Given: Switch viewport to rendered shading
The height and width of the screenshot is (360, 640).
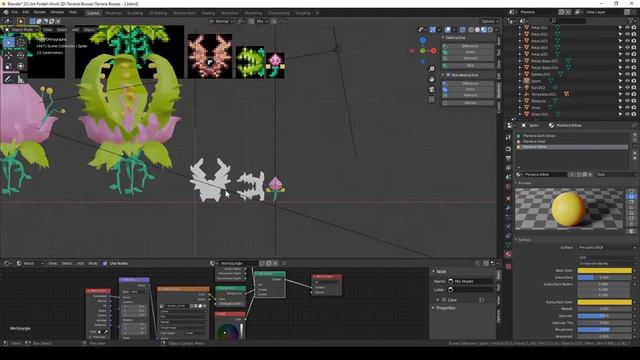Looking at the screenshot, I should [x=490, y=29].
